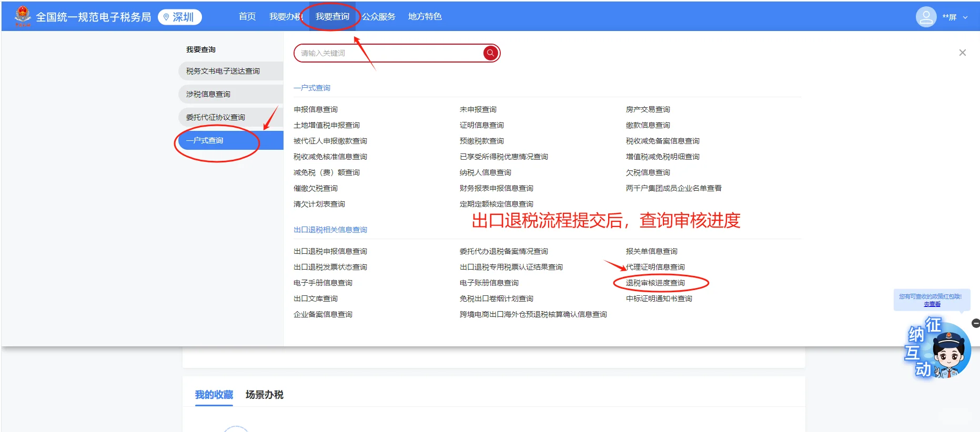Click the red search magnifier icon
Image resolution: width=980 pixels, height=432 pixels.
tap(490, 53)
